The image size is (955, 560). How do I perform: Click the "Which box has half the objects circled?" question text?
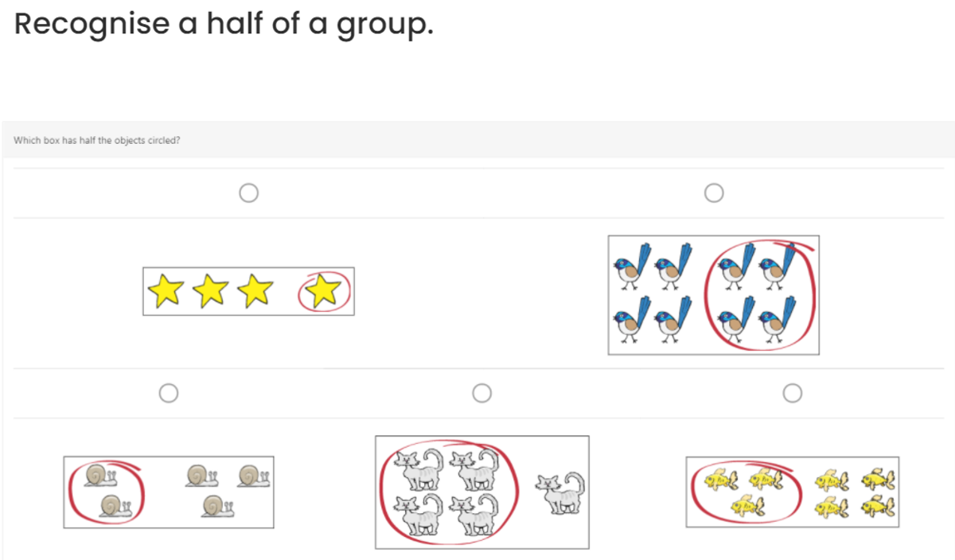[96, 141]
